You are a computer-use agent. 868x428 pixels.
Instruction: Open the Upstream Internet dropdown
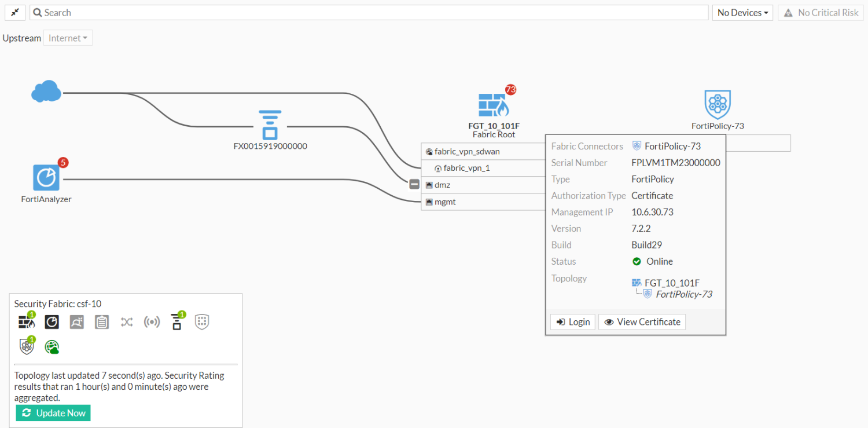pyautogui.click(x=68, y=37)
